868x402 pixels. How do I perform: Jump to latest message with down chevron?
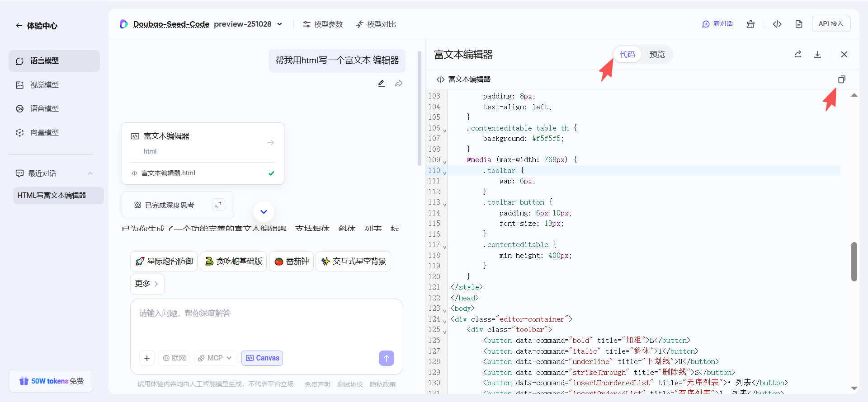[264, 212]
